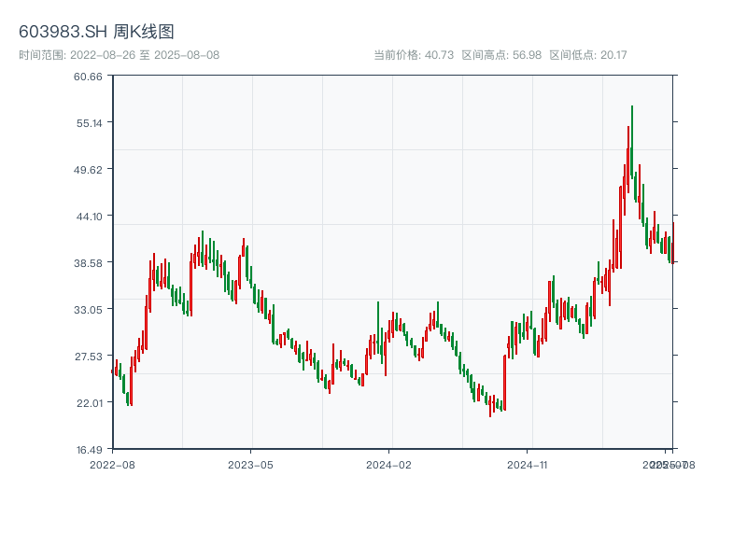Click the y-axis label 55.14
Image resolution: width=747 pixels, height=560 pixels.
pos(90,123)
